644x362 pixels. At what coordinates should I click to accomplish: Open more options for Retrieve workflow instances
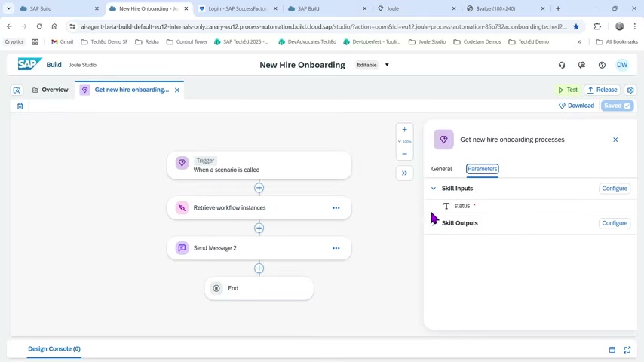click(x=336, y=208)
